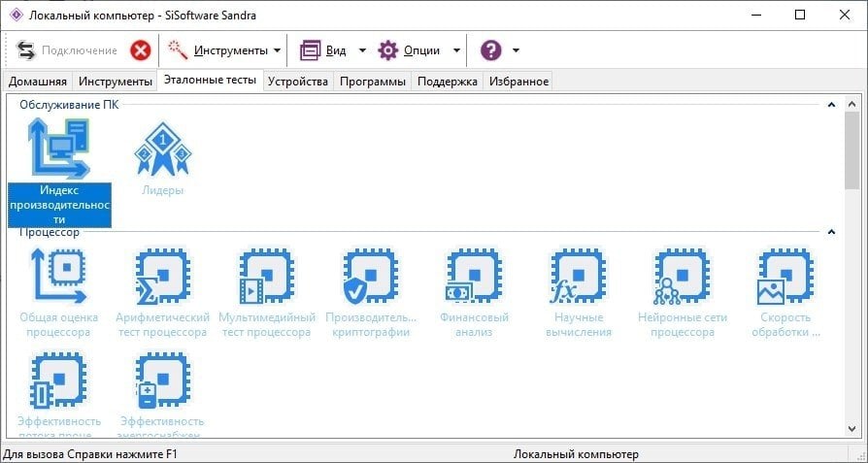Switch to the Избранное tab
The image size is (868, 463).
[x=518, y=82]
